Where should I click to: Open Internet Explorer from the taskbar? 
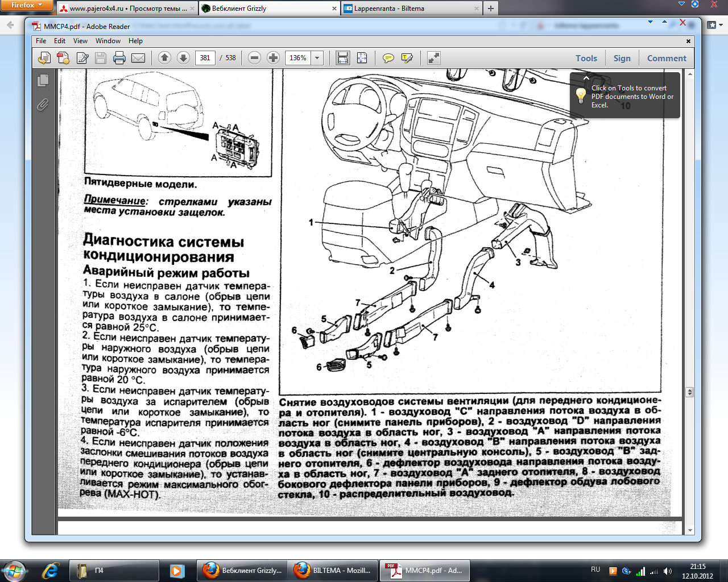point(51,570)
